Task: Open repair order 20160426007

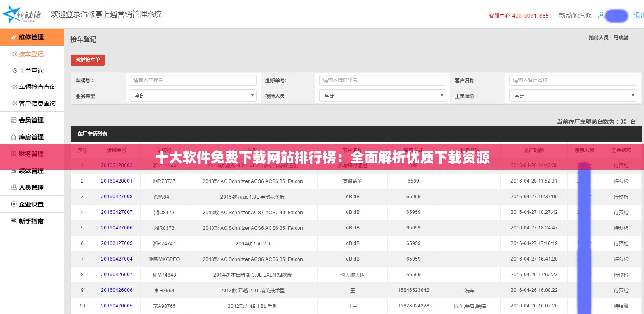Action: coord(117,275)
